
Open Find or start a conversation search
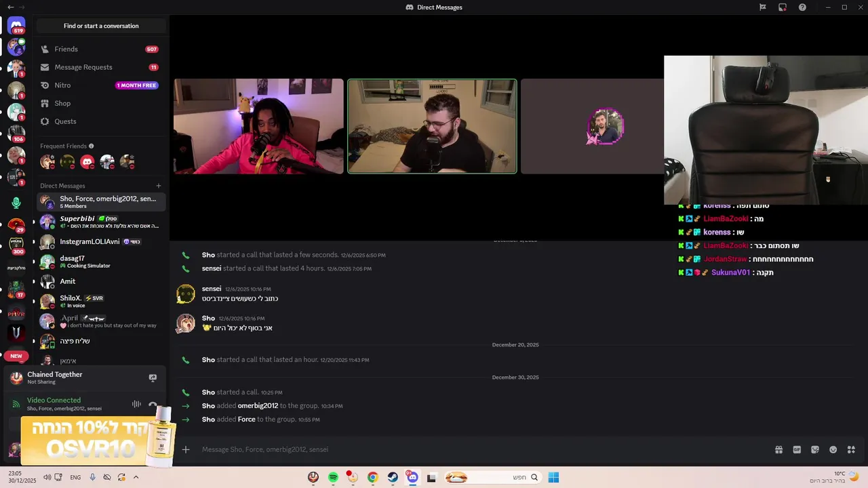pos(101,26)
